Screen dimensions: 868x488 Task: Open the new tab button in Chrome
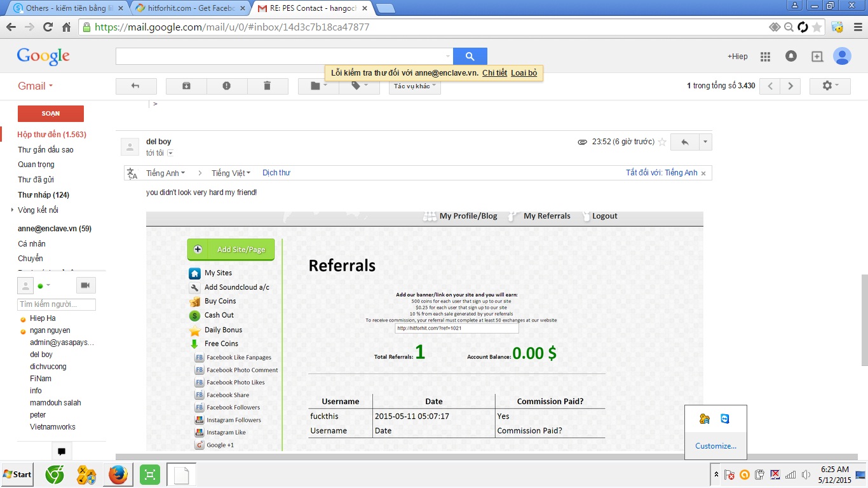click(x=385, y=8)
